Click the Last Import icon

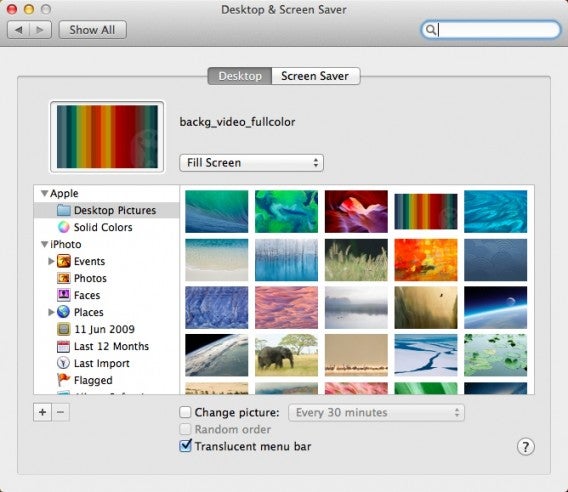coord(63,363)
